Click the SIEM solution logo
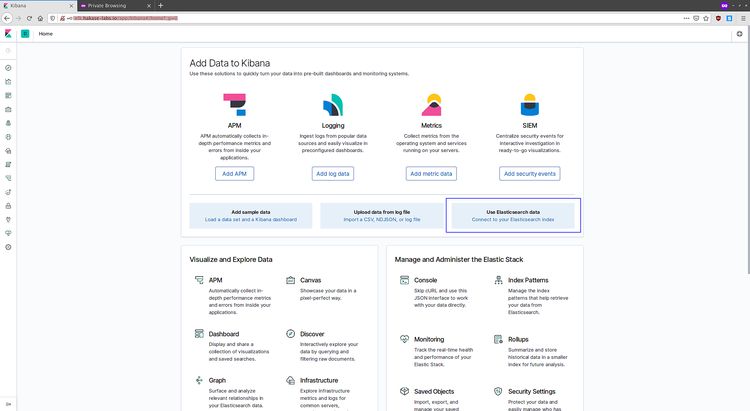The width and height of the screenshot is (750, 411). click(529, 105)
